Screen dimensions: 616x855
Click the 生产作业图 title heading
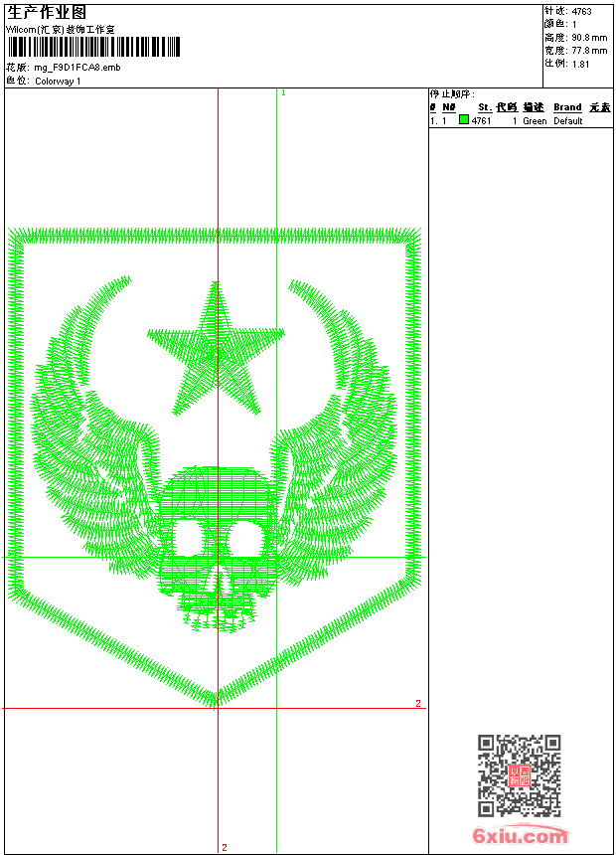(x=47, y=12)
